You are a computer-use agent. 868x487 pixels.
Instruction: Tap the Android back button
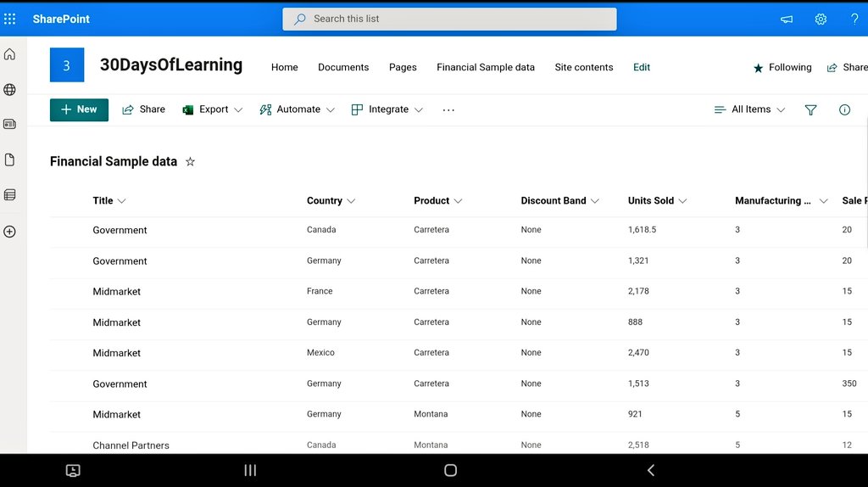pos(651,470)
